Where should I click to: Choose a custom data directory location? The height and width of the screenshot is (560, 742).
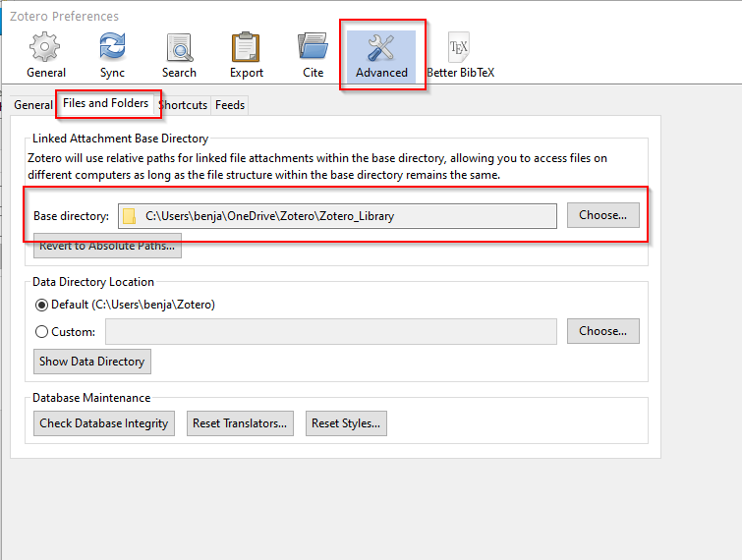click(602, 331)
